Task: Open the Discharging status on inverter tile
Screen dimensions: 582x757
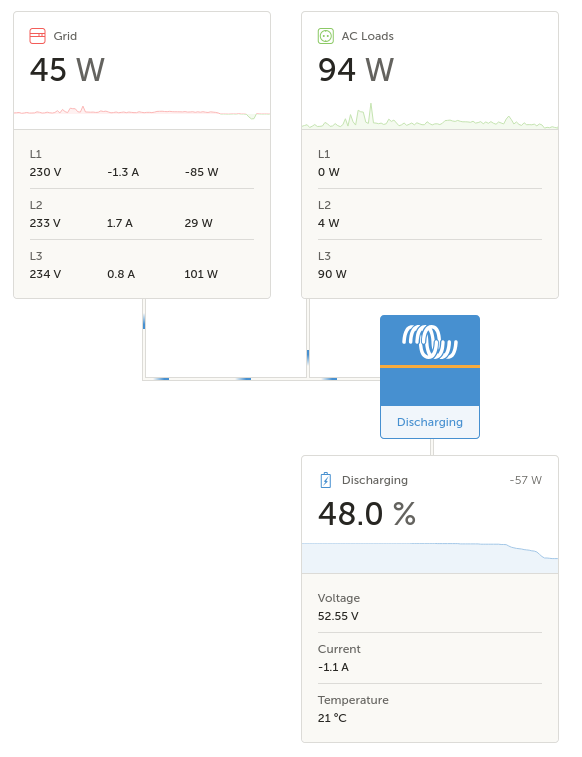Action: (x=430, y=422)
